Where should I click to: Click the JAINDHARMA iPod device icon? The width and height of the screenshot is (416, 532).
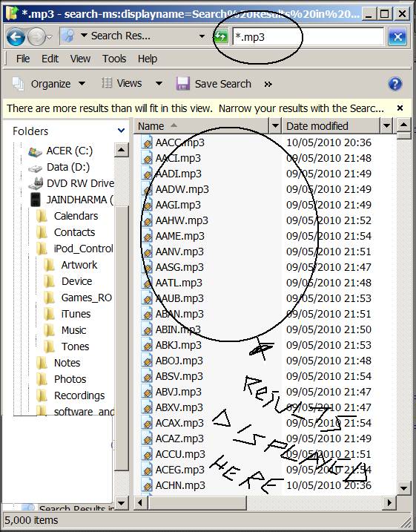click(36, 200)
